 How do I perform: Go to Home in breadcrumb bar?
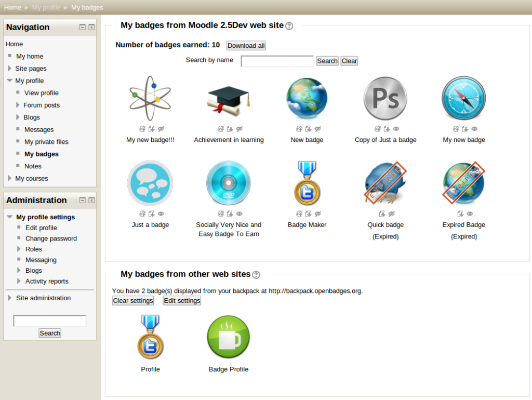(x=12, y=7)
